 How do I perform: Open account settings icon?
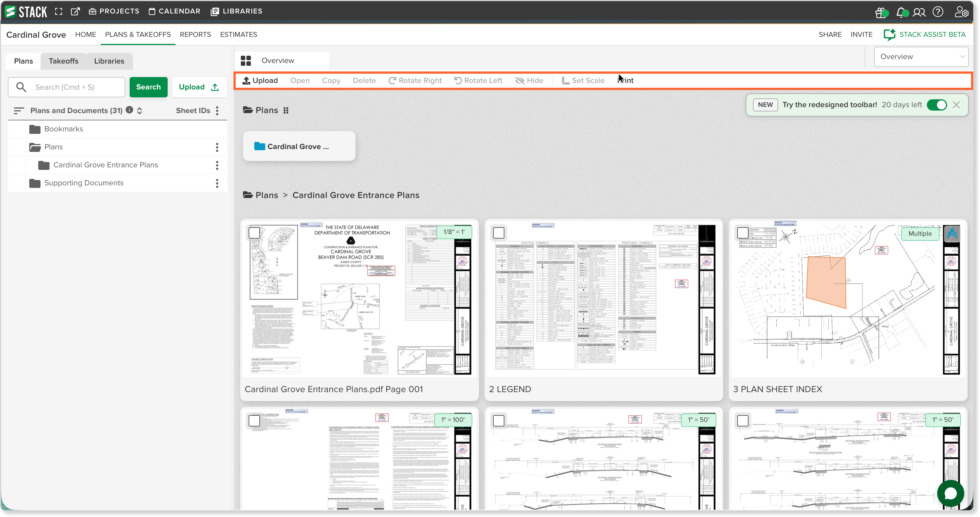[961, 12]
